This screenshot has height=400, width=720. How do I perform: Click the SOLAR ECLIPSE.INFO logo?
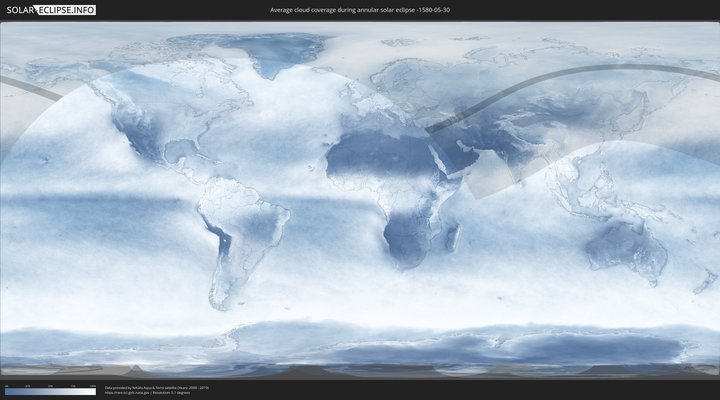coord(51,9)
